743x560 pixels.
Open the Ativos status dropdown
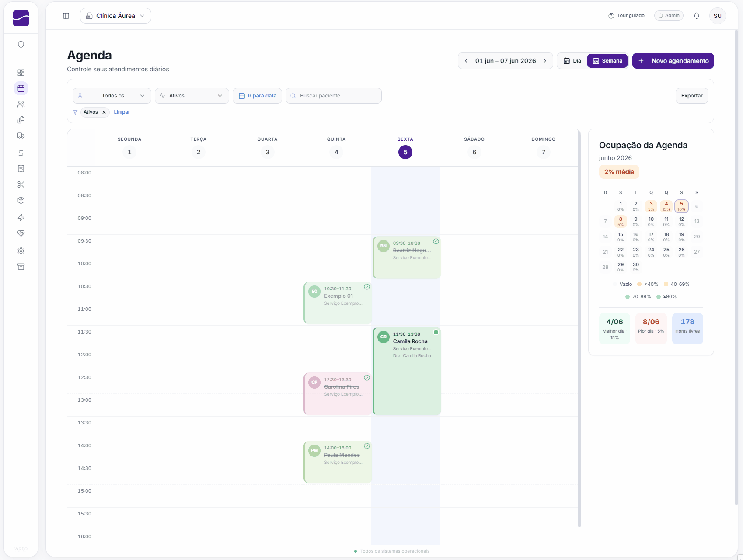[192, 96]
